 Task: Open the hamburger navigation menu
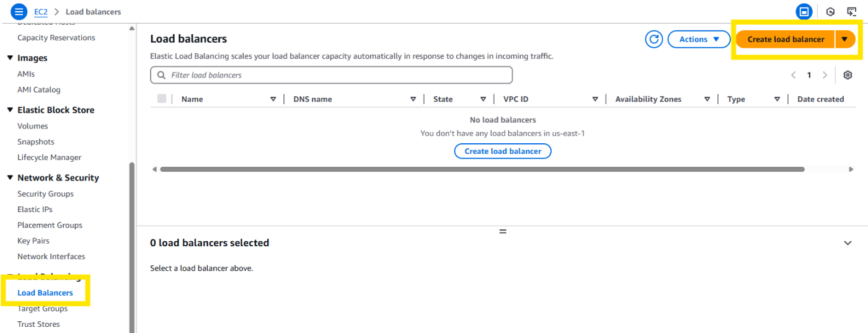19,11
